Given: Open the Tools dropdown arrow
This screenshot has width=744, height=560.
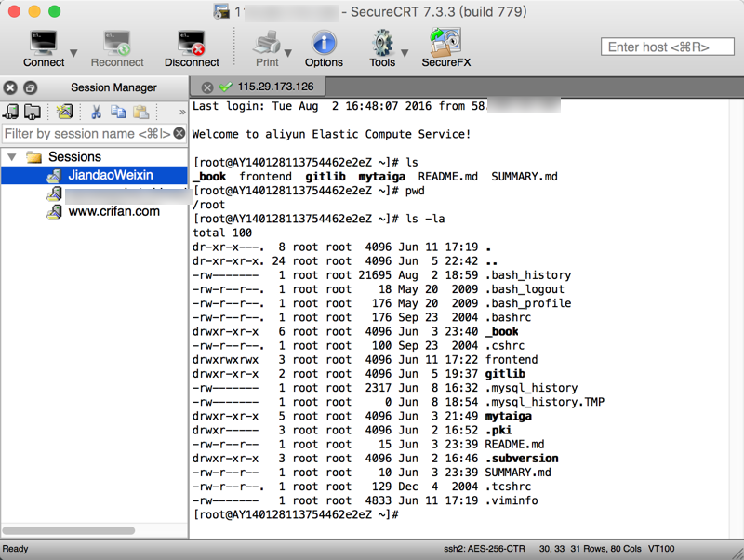Looking at the screenshot, I should coord(405,53).
